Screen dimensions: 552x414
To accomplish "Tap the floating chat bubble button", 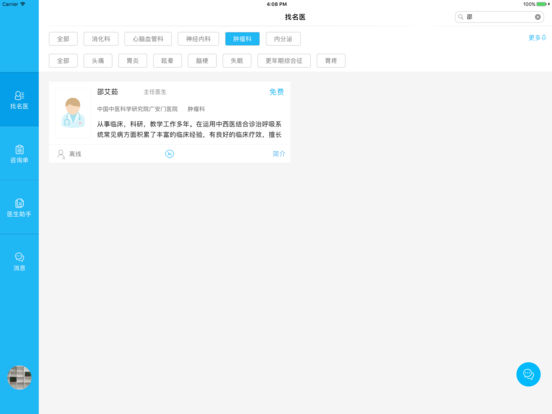I will 528,374.
